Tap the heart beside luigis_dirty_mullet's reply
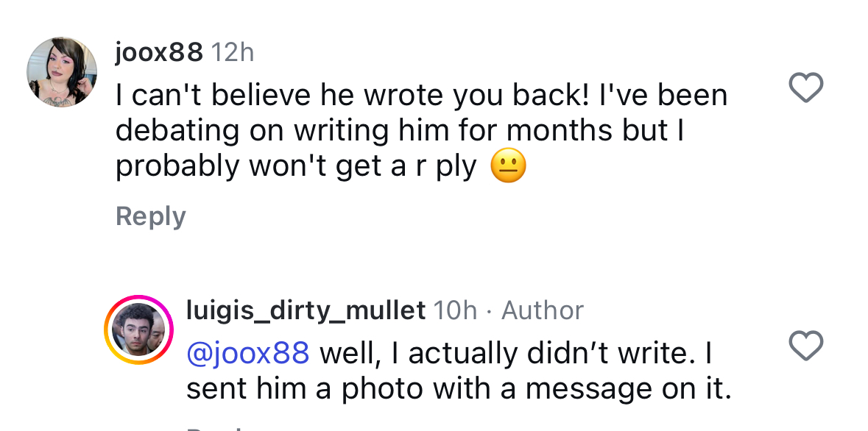This screenshot has width=868, height=431. pyautogui.click(x=805, y=346)
